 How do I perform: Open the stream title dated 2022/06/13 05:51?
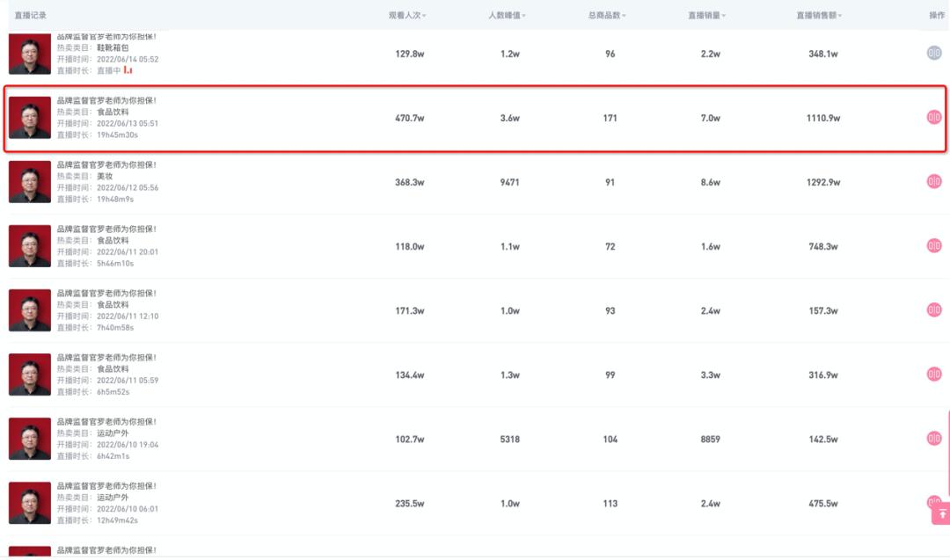tap(106, 100)
